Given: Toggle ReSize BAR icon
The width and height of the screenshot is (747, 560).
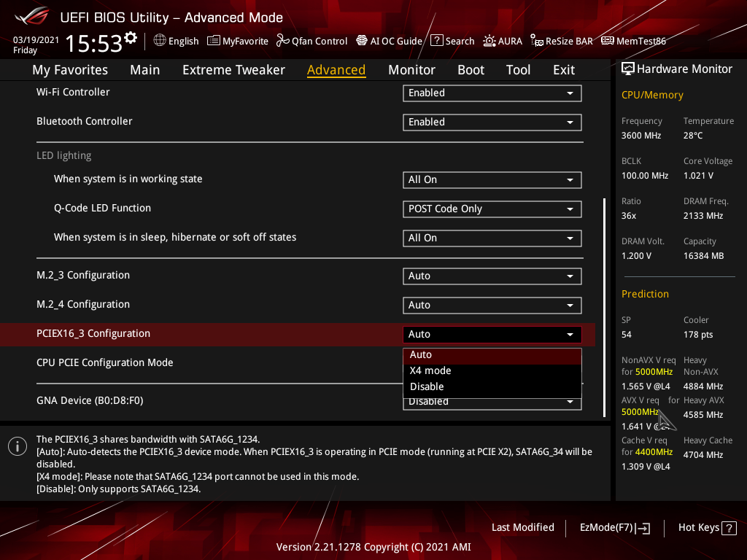Looking at the screenshot, I should coord(537,41).
